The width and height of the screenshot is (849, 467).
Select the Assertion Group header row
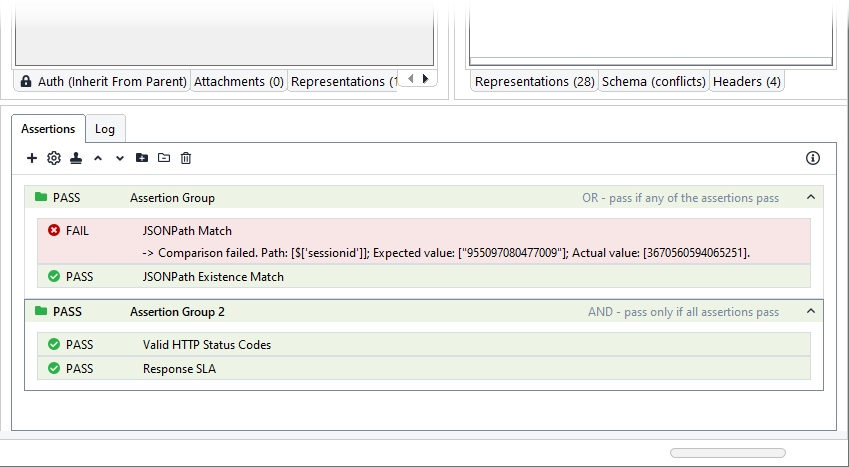click(424, 197)
